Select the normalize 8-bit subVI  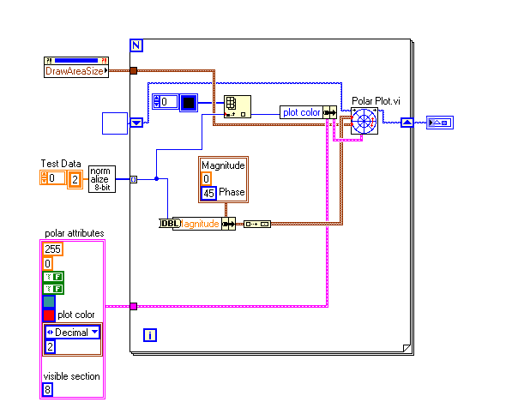click(x=102, y=179)
